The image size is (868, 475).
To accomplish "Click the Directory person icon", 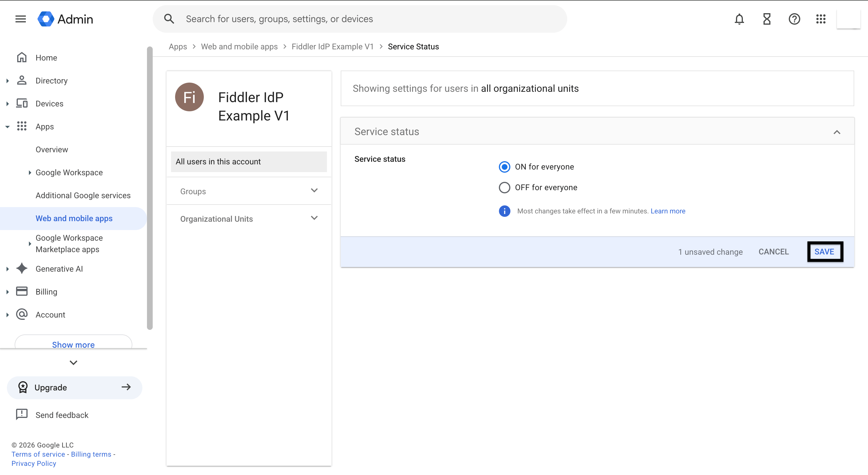I will (22, 80).
